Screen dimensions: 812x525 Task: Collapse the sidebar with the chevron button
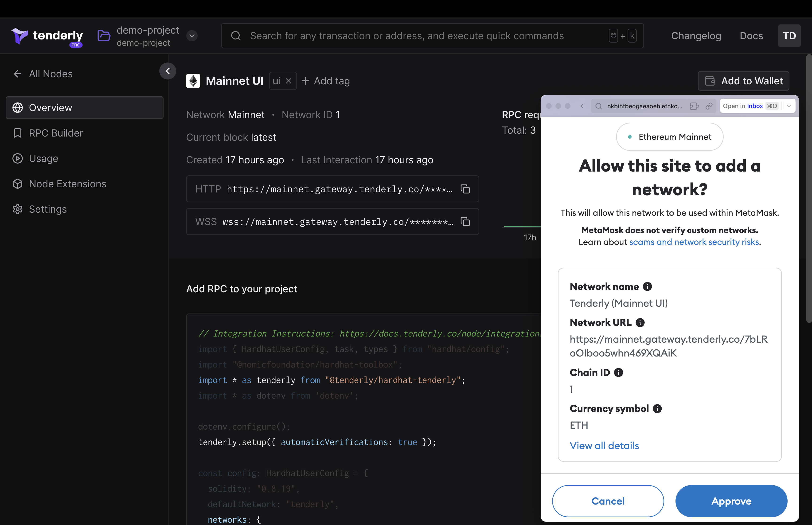pos(168,71)
